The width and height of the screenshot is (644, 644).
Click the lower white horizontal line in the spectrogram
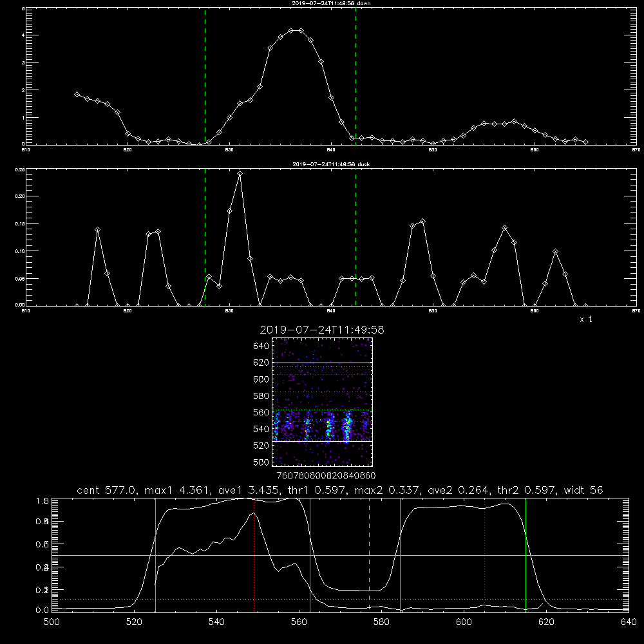[x=323, y=441]
